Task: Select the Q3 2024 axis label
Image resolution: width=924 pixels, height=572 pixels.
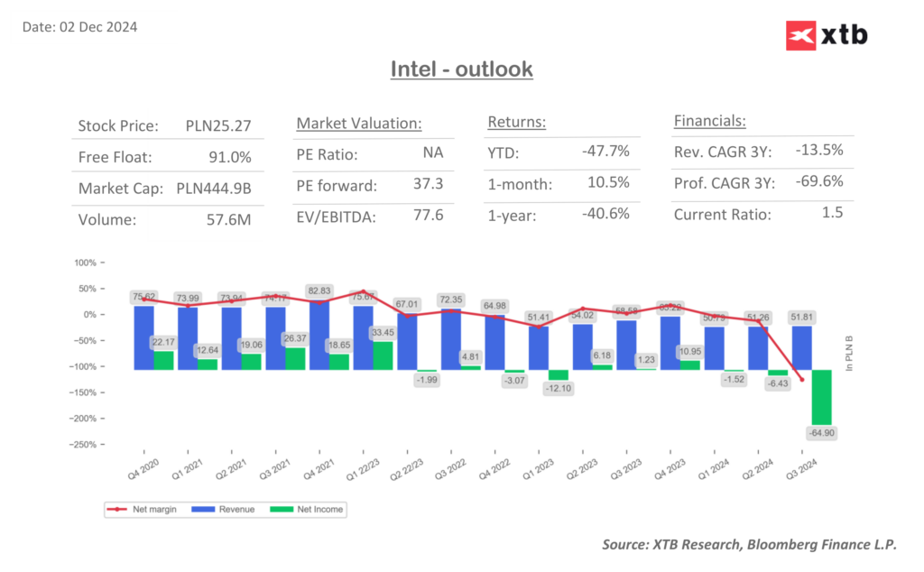Action: pos(802,469)
